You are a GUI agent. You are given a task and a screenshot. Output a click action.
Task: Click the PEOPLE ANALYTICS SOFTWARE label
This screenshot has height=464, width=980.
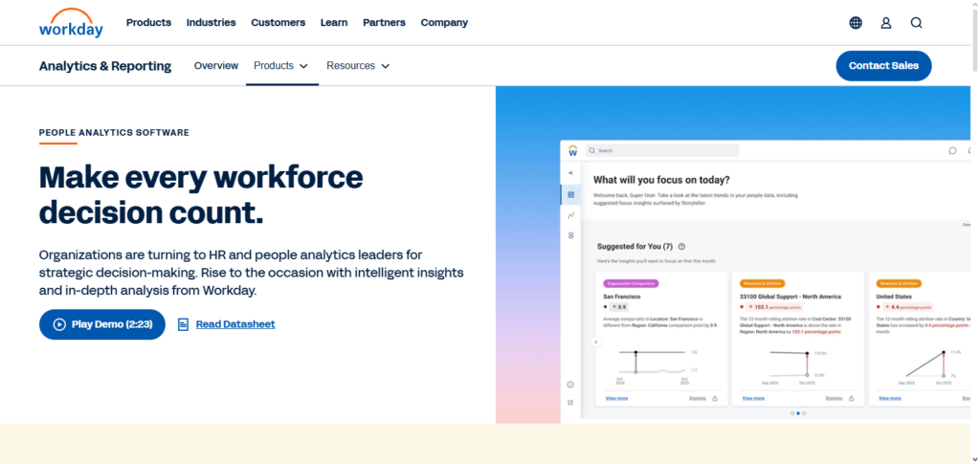point(115,132)
